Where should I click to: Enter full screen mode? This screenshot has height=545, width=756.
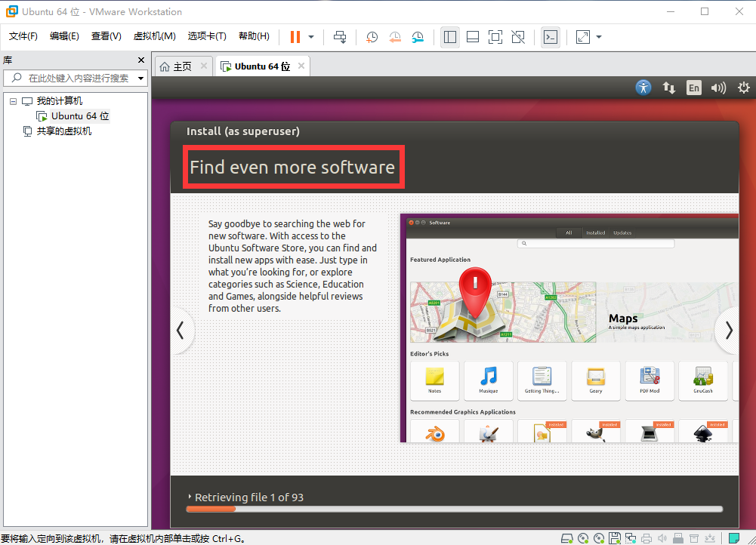[x=495, y=37]
